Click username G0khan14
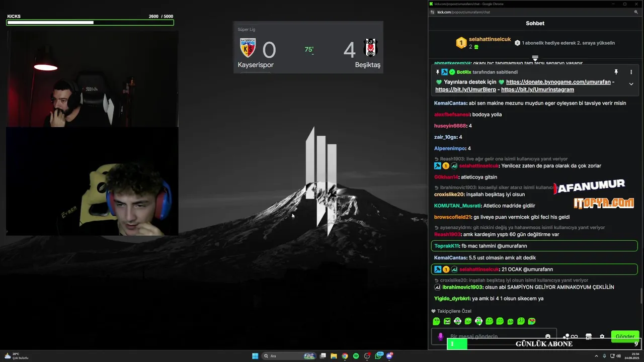Image resolution: width=644 pixels, height=362 pixels. coord(446,177)
